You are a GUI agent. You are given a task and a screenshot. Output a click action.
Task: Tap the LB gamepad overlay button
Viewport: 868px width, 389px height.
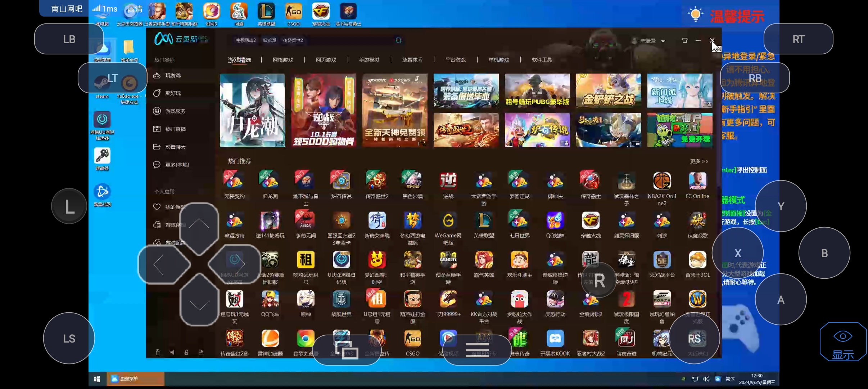point(69,39)
